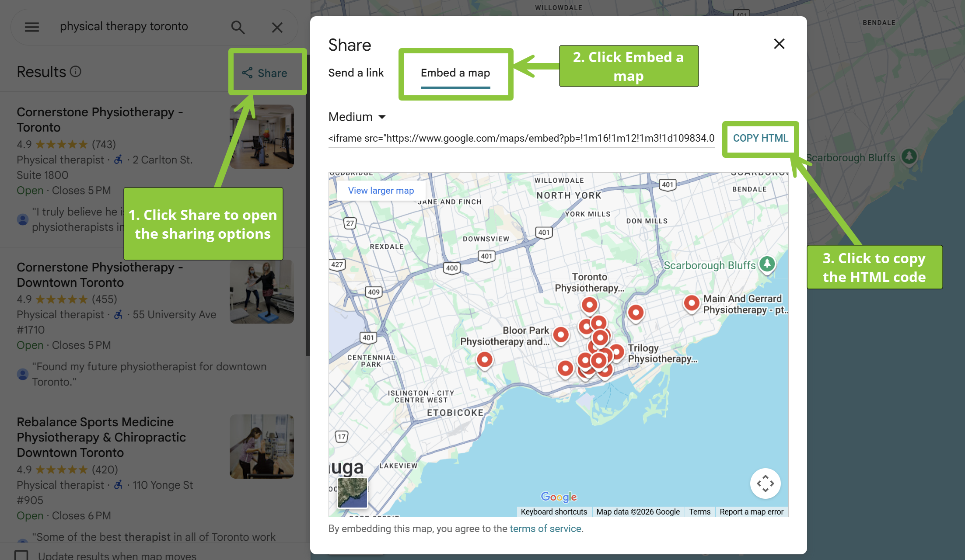Open the terms of service link

click(545, 529)
